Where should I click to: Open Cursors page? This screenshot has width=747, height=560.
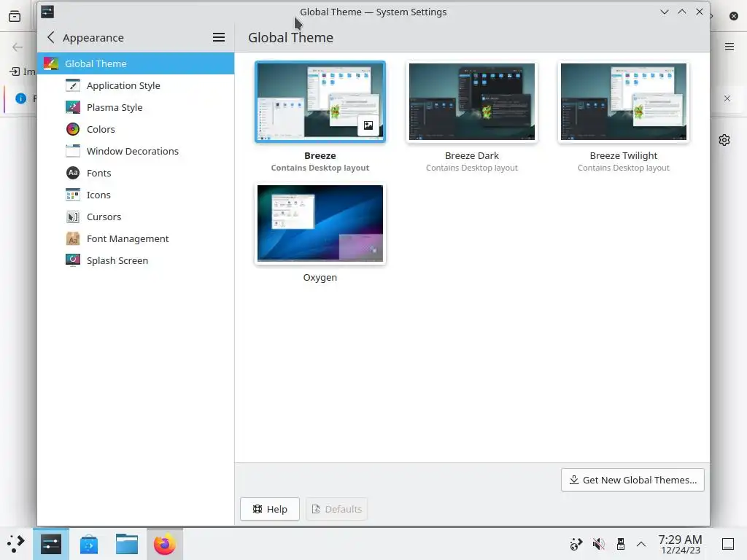point(136,217)
